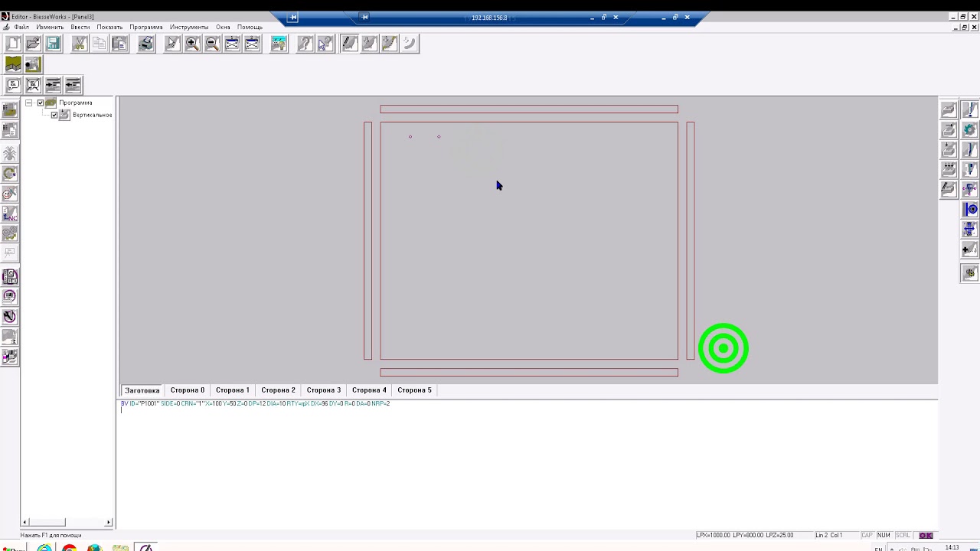980x551 pixels.
Task: Click the Copy toolbar icon
Action: [99, 44]
